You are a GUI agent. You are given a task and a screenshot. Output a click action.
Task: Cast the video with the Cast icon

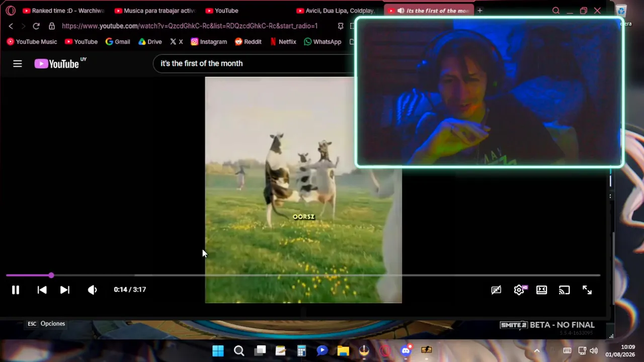coord(564,290)
